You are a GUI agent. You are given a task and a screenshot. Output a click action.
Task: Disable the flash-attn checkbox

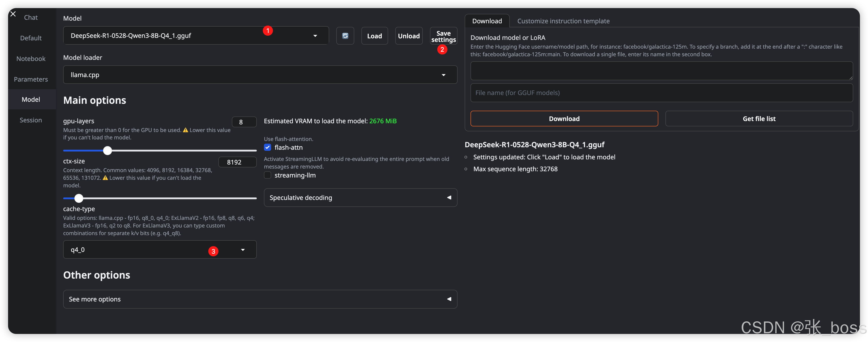tap(268, 147)
